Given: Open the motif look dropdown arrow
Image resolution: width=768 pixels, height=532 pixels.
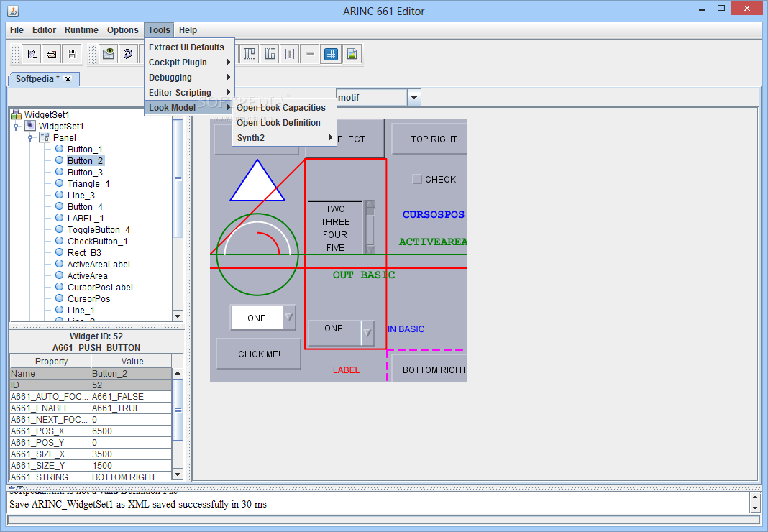Looking at the screenshot, I should click(414, 98).
